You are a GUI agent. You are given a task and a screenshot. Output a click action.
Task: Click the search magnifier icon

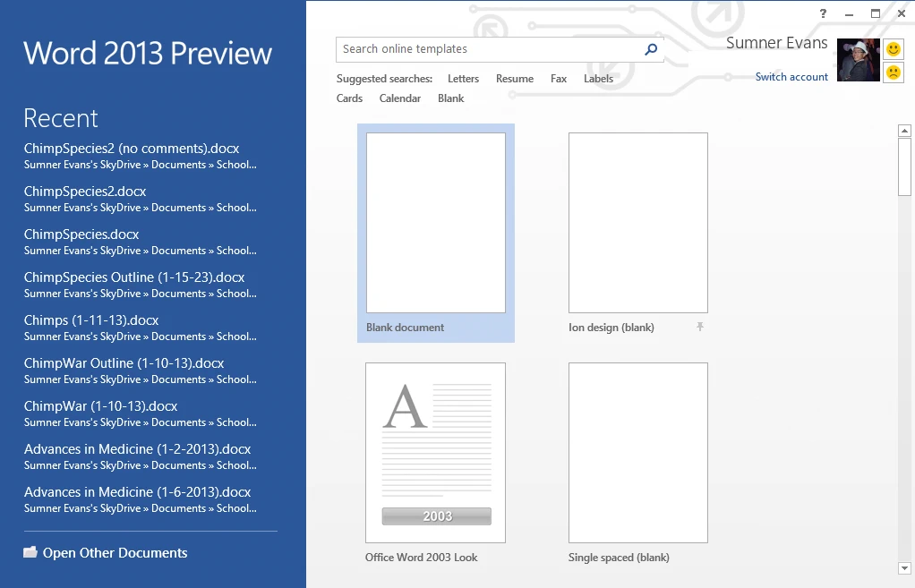pos(651,50)
